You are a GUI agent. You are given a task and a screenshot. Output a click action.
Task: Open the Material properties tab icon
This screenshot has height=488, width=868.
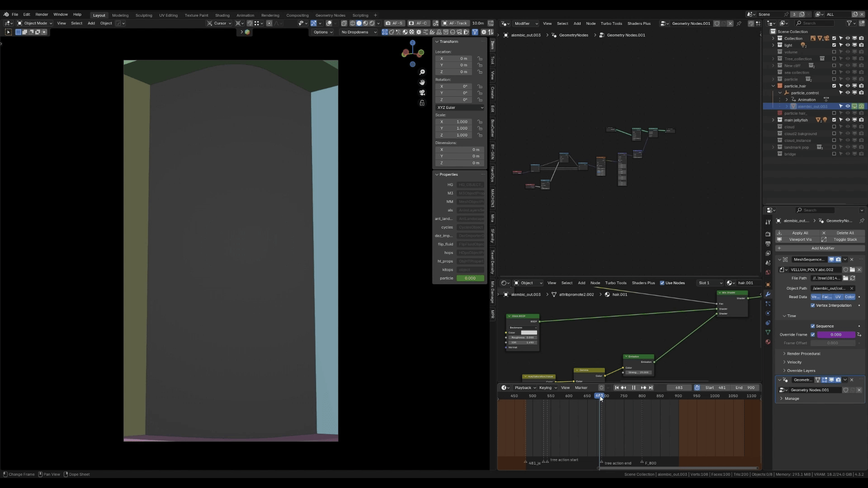point(768,342)
